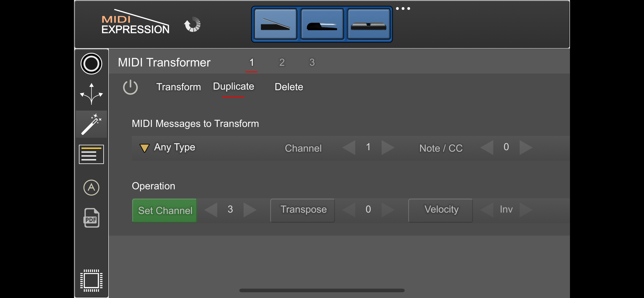The height and width of the screenshot is (298, 644).
Task: Switch to transformer slot 2 tab
Action: (282, 62)
